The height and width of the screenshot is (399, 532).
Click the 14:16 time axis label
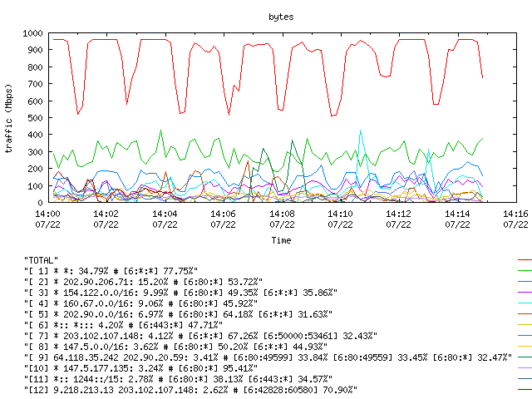point(515,214)
